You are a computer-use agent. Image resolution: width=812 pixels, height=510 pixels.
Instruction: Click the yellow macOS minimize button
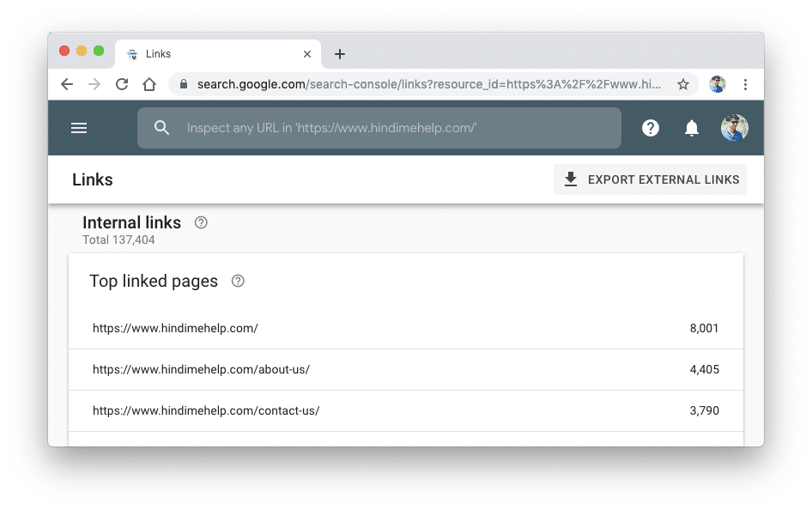pyautogui.click(x=82, y=51)
